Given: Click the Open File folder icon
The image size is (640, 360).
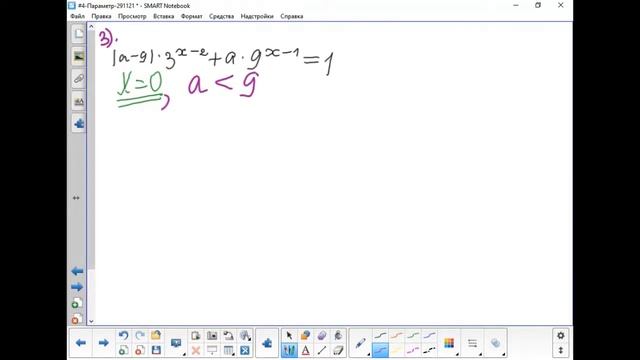Looking at the screenshot, I should 156,336.
